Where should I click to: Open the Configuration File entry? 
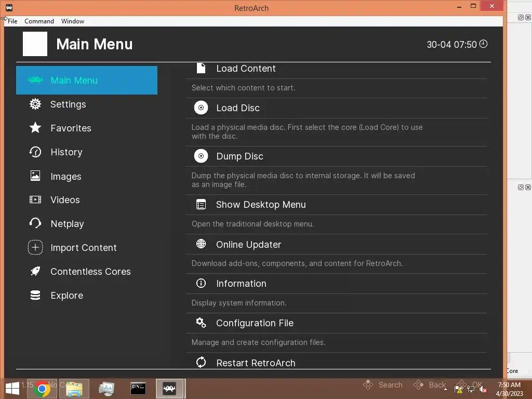click(x=336, y=323)
